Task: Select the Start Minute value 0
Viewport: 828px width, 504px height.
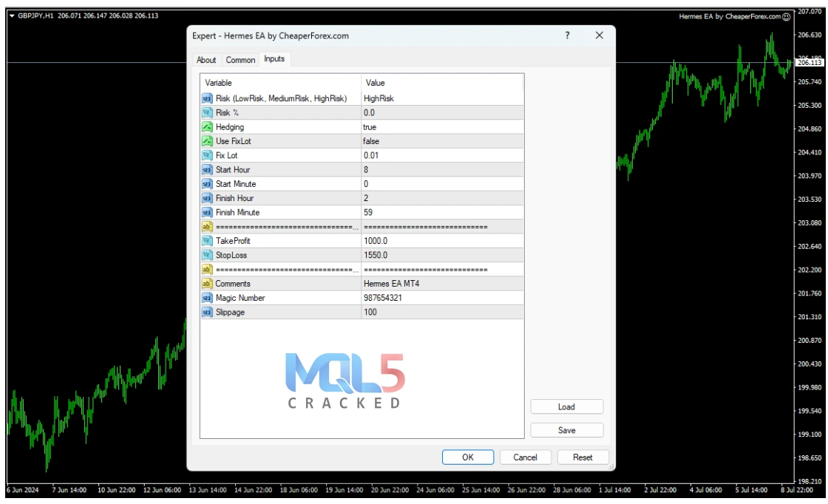Action: tap(443, 184)
